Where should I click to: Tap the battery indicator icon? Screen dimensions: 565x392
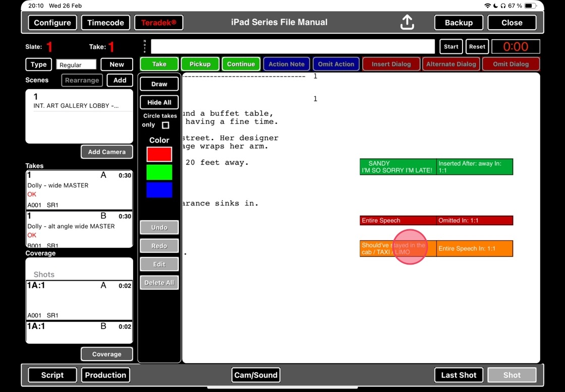[x=530, y=6]
